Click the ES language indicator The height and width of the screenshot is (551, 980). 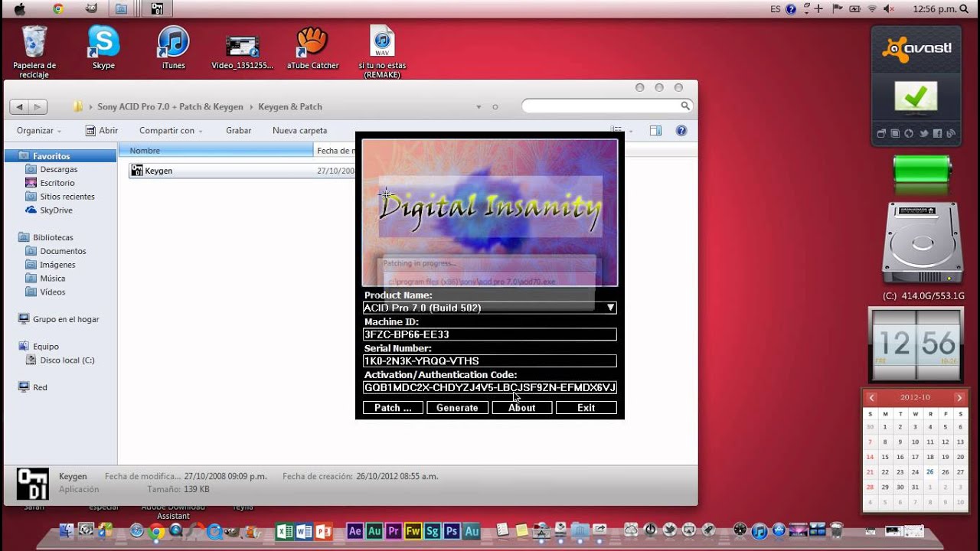[776, 9]
